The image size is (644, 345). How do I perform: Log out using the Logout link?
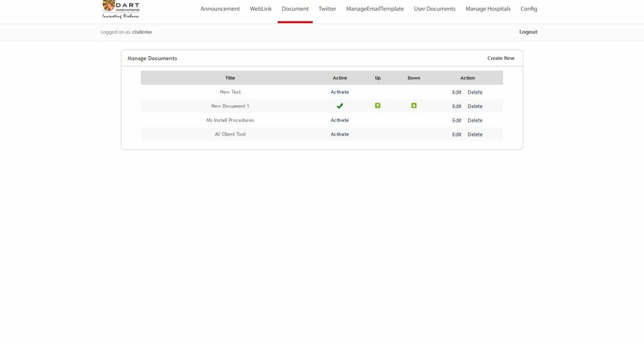click(528, 32)
